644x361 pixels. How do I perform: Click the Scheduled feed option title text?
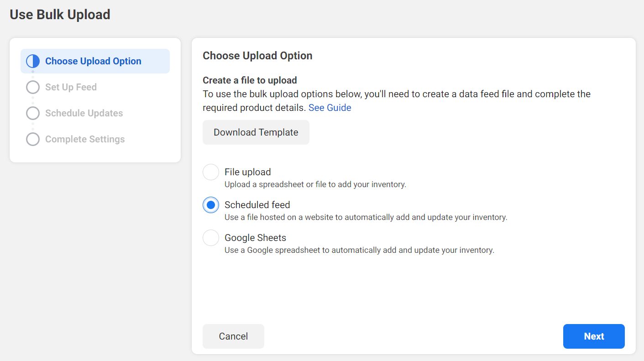click(x=257, y=205)
